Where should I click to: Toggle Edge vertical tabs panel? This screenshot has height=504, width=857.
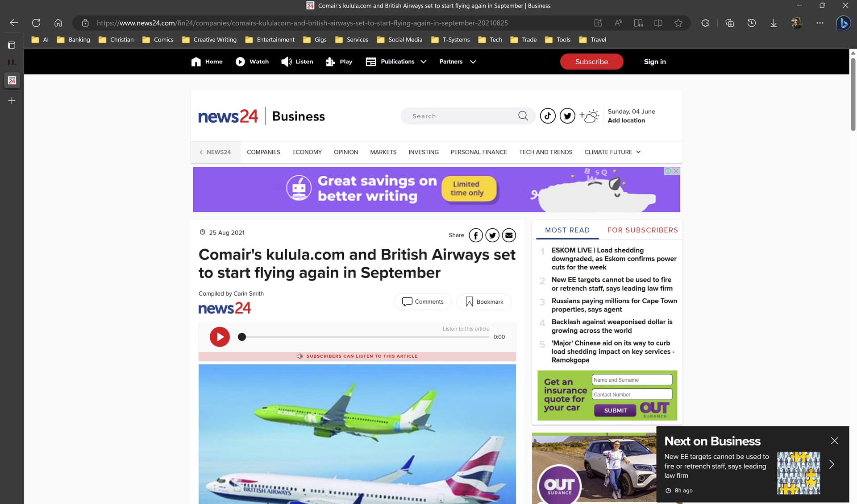click(12, 45)
